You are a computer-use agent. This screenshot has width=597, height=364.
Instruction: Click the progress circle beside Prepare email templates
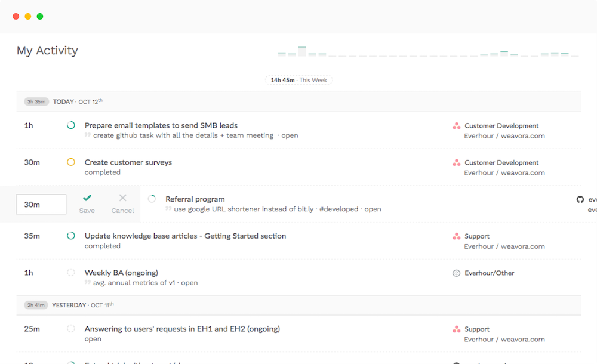point(71,125)
